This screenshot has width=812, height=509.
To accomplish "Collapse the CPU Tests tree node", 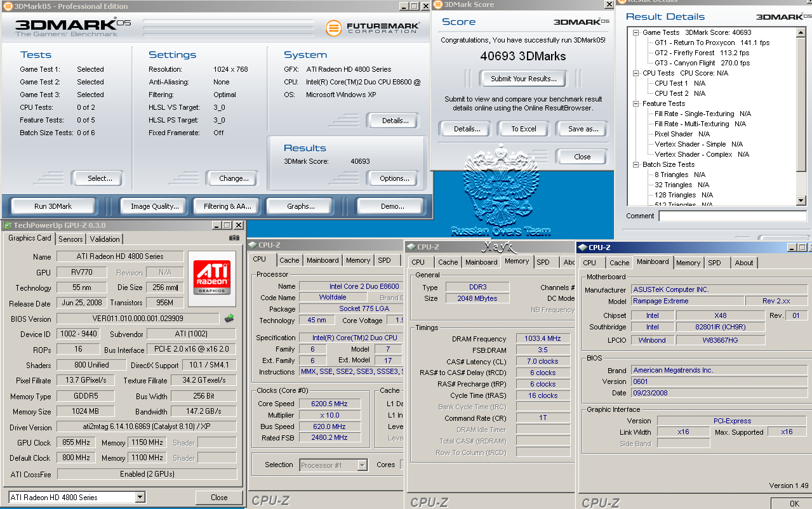I will (x=636, y=73).
